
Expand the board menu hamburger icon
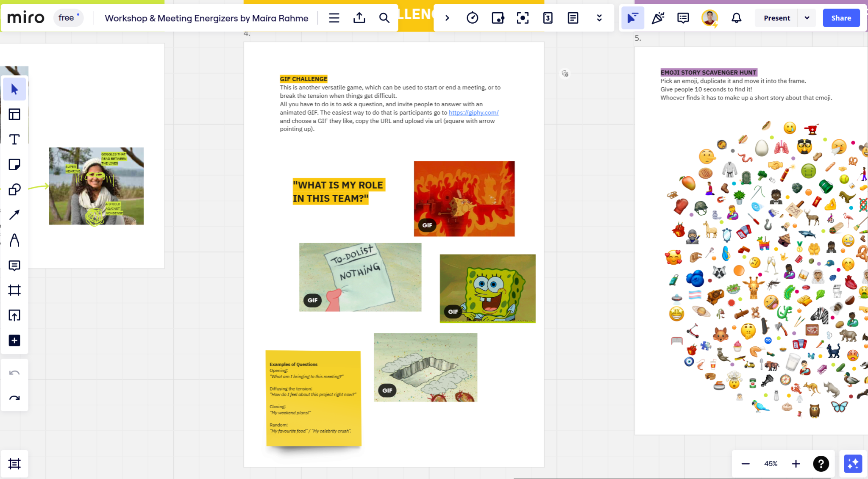[334, 18]
